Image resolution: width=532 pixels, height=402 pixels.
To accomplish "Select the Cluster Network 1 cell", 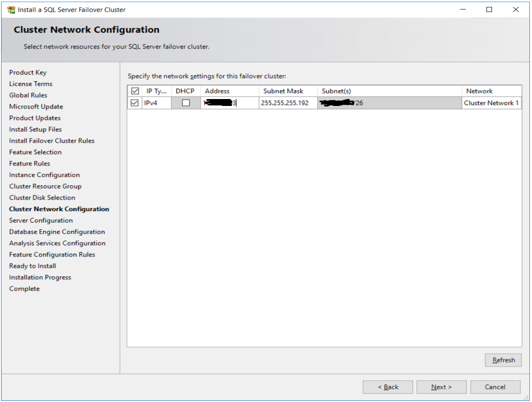I will [491, 103].
